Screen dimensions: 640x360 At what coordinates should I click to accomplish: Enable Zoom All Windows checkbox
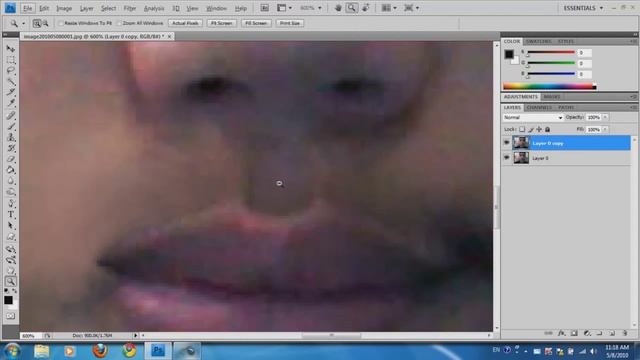tap(120, 23)
